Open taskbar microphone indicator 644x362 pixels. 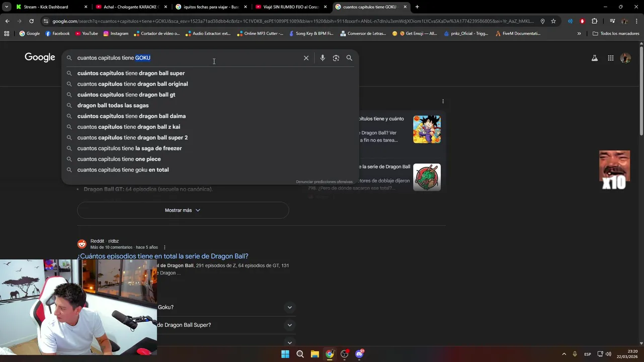coord(575,354)
